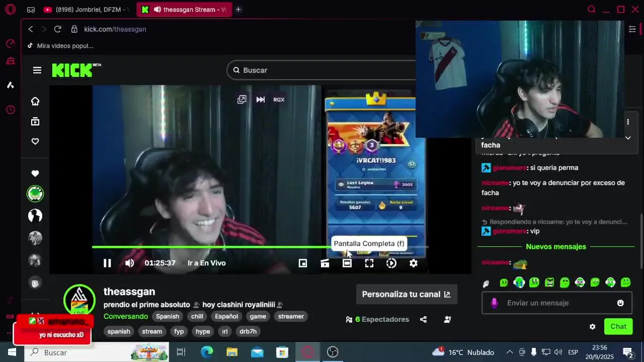Open browser search magnifier icon
644x362 pixels.
pyautogui.click(x=592, y=10)
